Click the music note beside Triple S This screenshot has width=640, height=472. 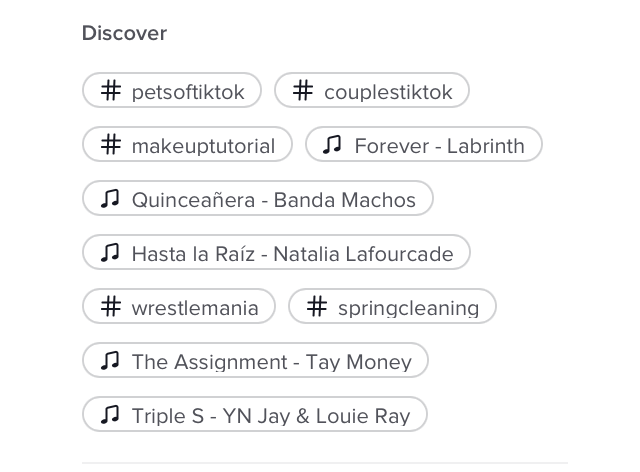[110, 415]
